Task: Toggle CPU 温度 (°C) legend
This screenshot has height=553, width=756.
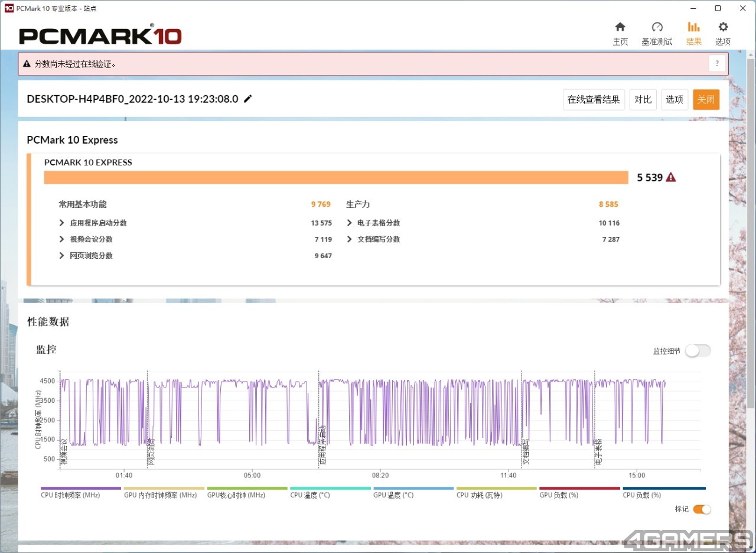Action: coord(330,493)
